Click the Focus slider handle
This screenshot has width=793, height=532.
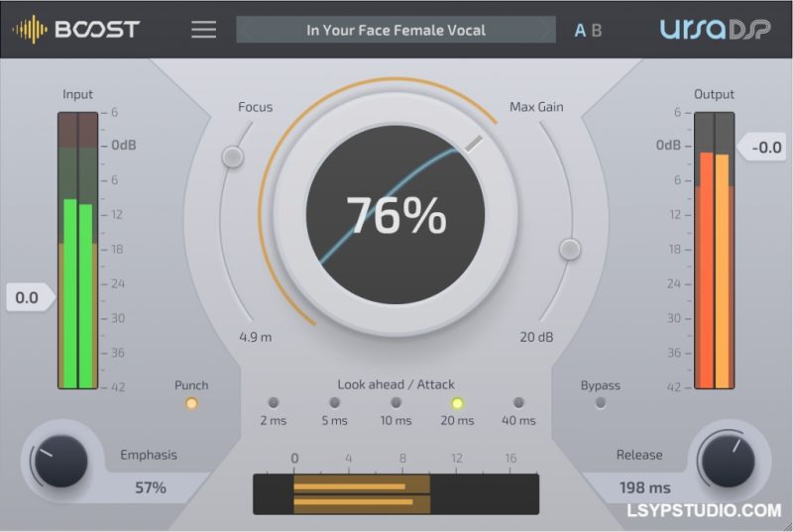pyautogui.click(x=232, y=157)
